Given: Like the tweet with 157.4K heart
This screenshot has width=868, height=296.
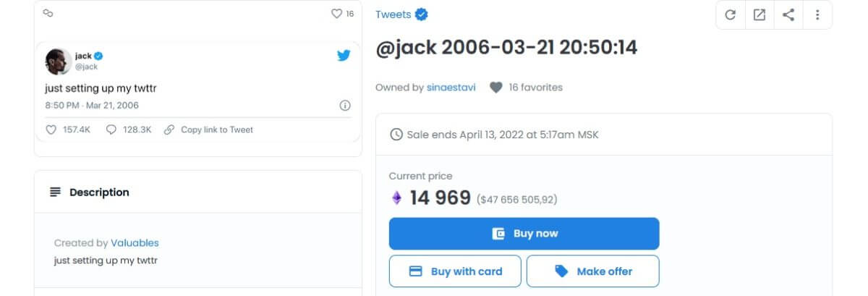Looking at the screenshot, I should (x=51, y=130).
